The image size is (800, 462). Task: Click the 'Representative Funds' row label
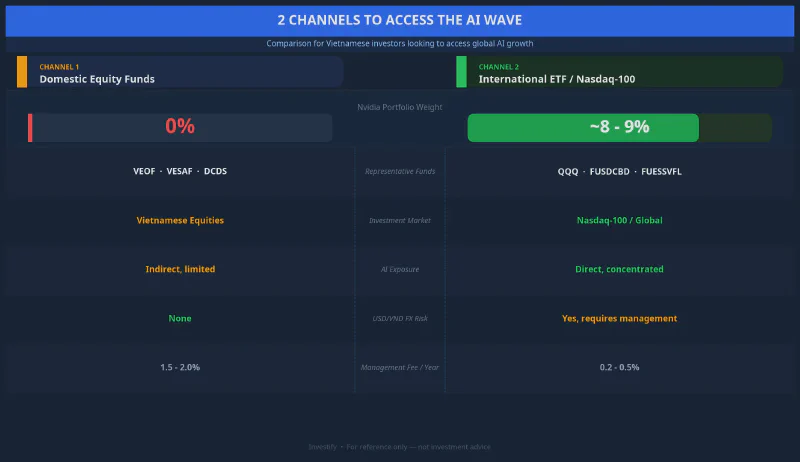pyautogui.click(x=400, y=171)
